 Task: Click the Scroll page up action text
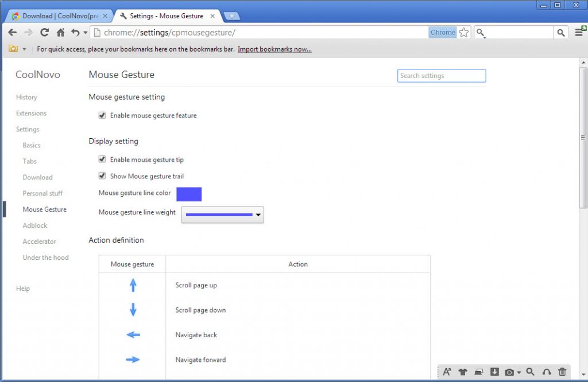[x=196, y=286]
